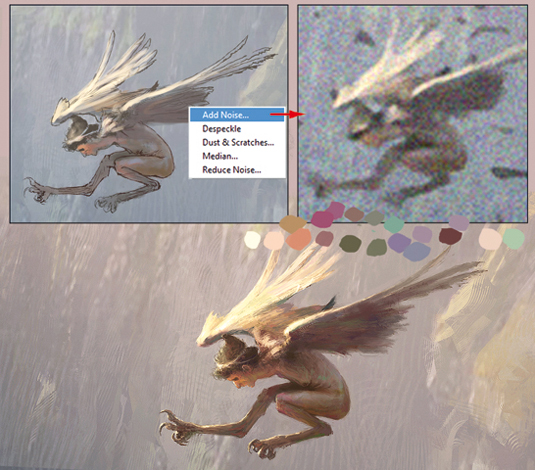Pick the dark maroon swatch
The width and height of the screenshot is (535, 470).
tap(450, 236)
